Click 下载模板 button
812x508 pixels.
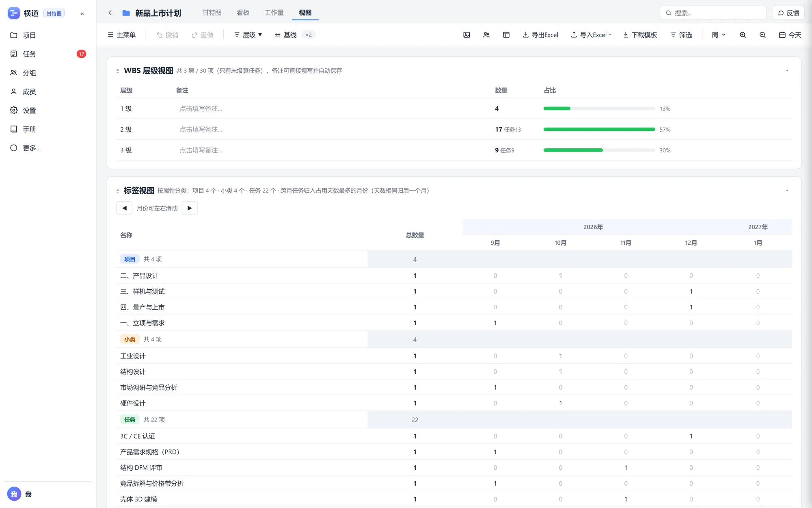(x=640, y=35)
